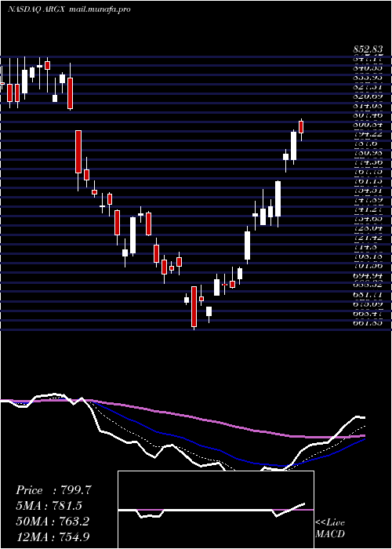392x549 pixels.
Task: Select the 794.22 price axis label
Action: (368, 134)
